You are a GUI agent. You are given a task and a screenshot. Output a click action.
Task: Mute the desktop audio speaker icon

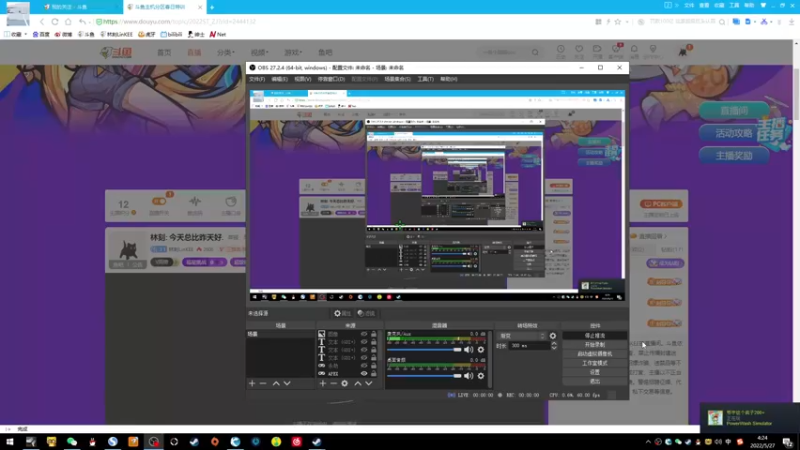[x=468, y=376]
